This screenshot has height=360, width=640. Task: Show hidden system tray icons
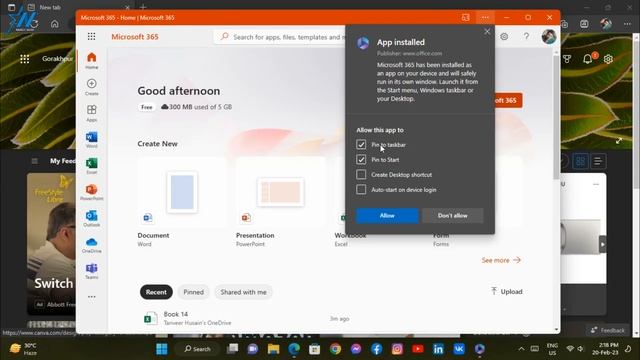[x=521, y=349]
